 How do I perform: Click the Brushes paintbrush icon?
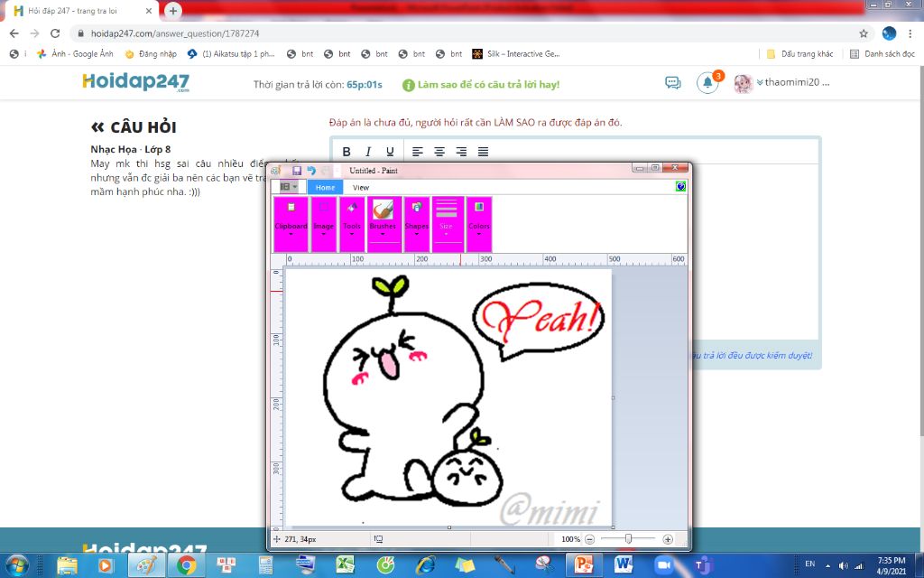point(383,209)
